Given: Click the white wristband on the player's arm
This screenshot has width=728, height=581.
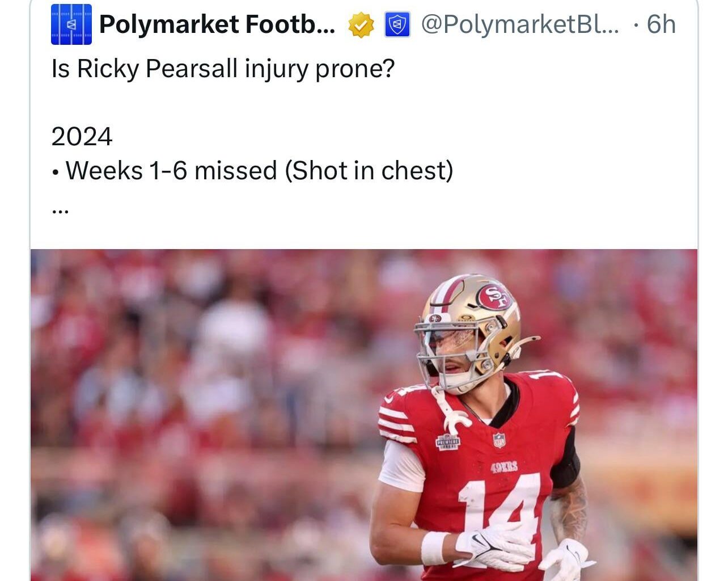Looking at the screenshot, I should [x=435, y=548].
